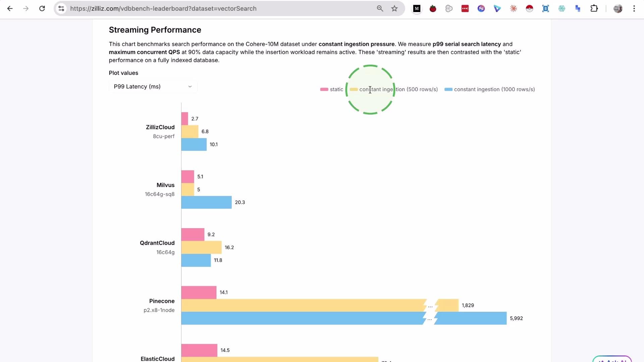This screenshot has width=644, height=362.
Task: Toggle the constant ingestion (1000 rows/s) legend
Action: [490, 89]
